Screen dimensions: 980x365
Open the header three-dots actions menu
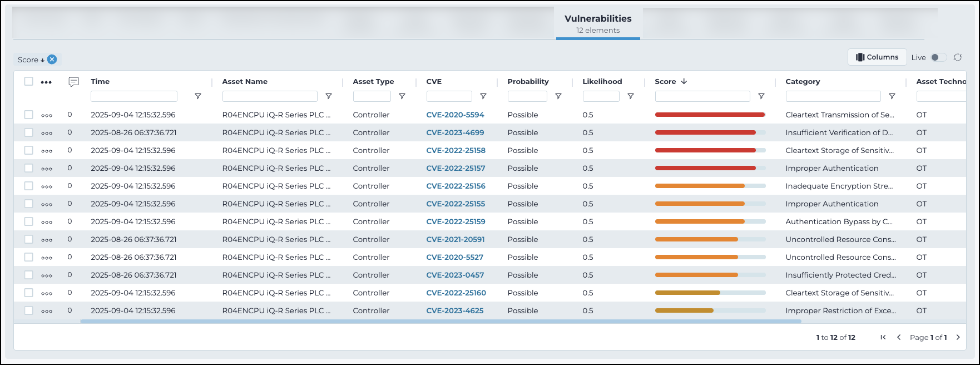point(46,82)
